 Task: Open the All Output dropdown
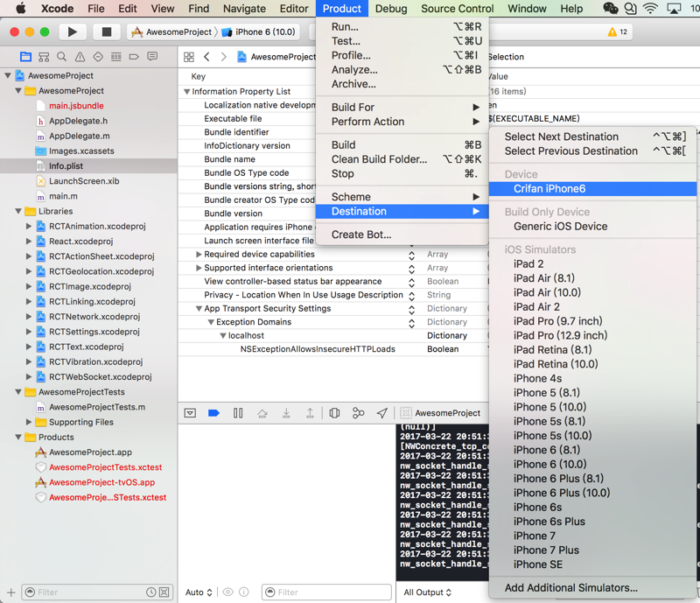pos(427,592)
